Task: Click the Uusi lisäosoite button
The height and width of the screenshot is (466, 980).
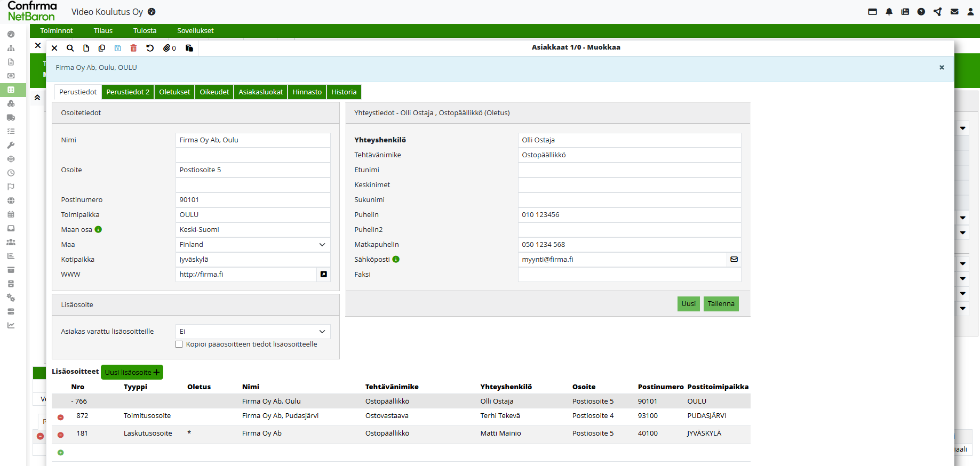Action: click(132, 372)
